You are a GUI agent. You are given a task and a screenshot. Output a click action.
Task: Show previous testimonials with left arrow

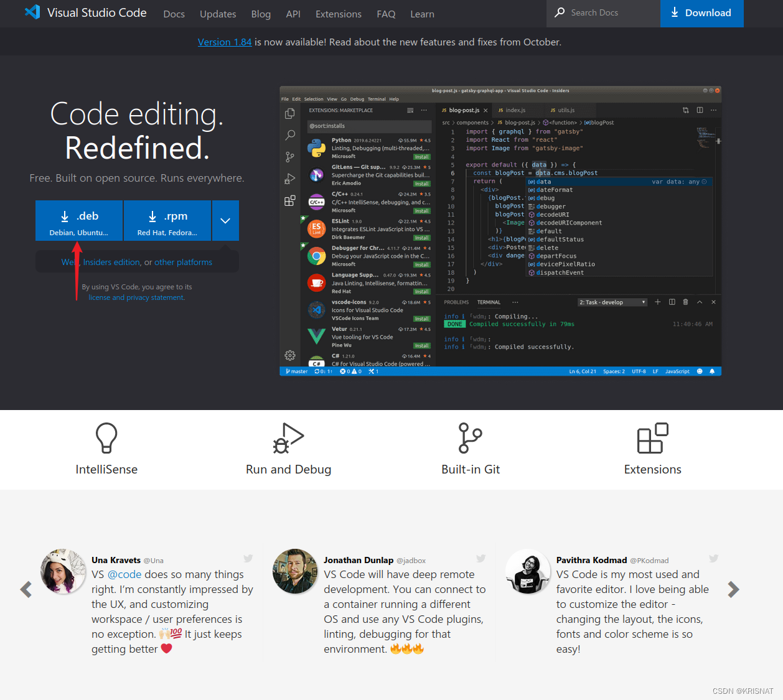pyautogui.click(x=26, y=589)
